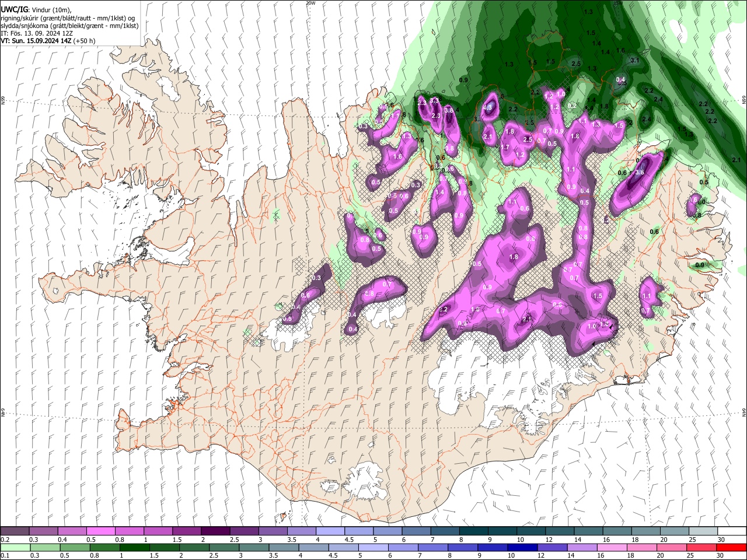Click the palest green 0.1 swatch in the lower legend
Viewport: 747px width, 560px height.
[x=15, y=547]
